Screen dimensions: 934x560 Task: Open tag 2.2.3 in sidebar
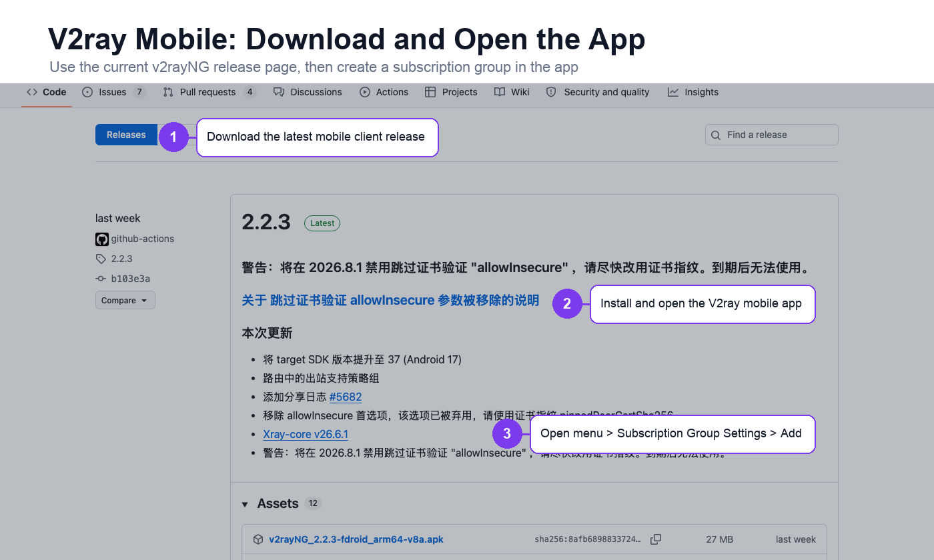click(x=121, y=259)
